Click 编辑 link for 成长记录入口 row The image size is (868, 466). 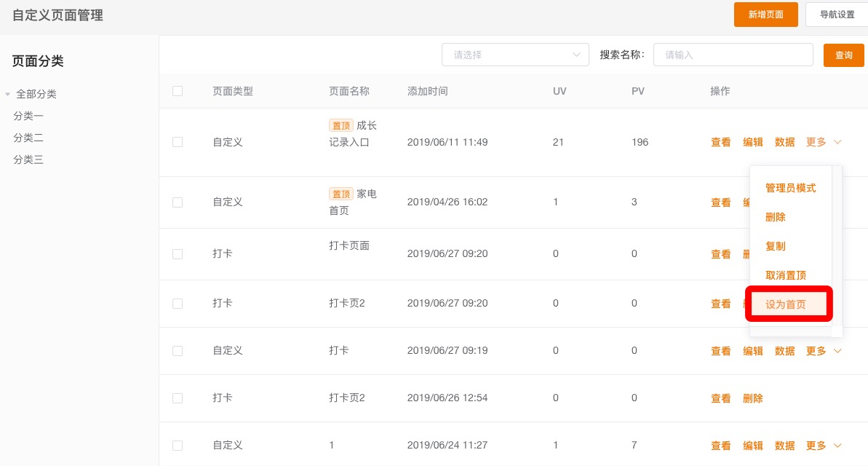click(x=752, y=142)
